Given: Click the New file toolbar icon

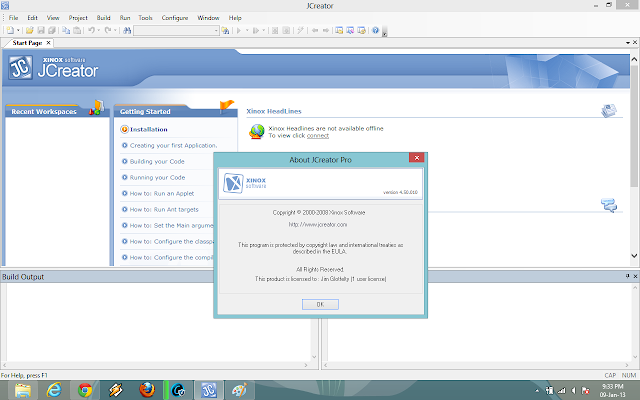Looking at the screenshot, I should coord(10,30).
